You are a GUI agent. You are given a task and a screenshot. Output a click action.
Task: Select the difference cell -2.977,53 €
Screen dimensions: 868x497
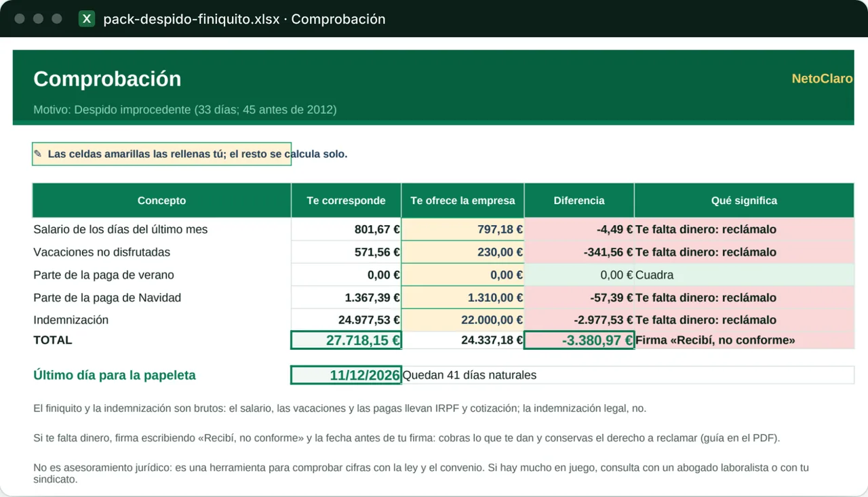(579, 320)
